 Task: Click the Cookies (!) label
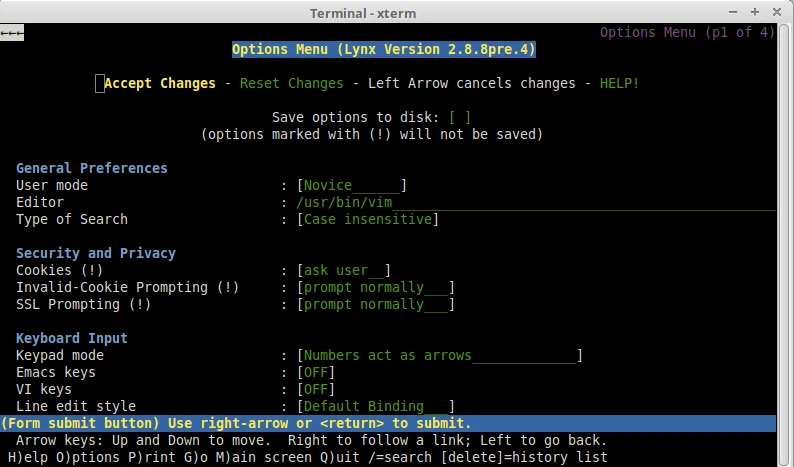pyautogui.click(x=60, y=270)
